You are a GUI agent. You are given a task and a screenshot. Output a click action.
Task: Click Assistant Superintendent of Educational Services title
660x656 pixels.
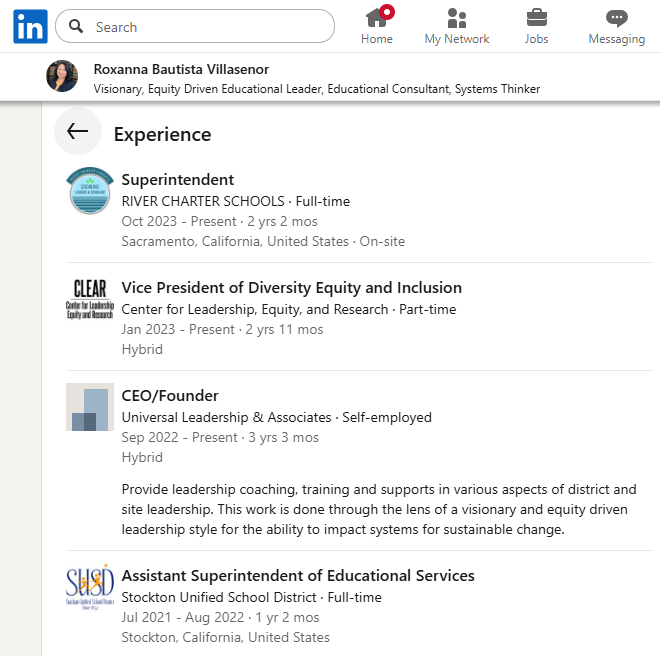tap(298, 576)
